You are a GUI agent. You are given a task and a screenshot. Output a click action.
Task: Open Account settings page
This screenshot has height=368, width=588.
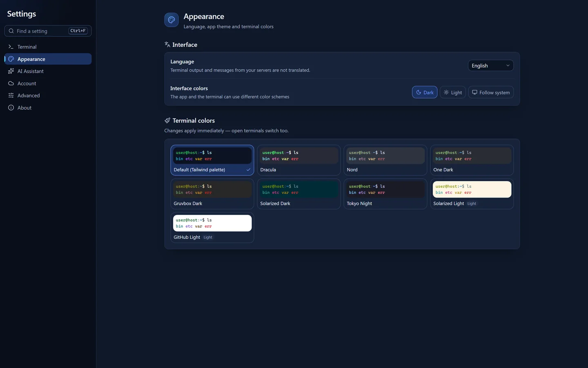coord(48,83)
